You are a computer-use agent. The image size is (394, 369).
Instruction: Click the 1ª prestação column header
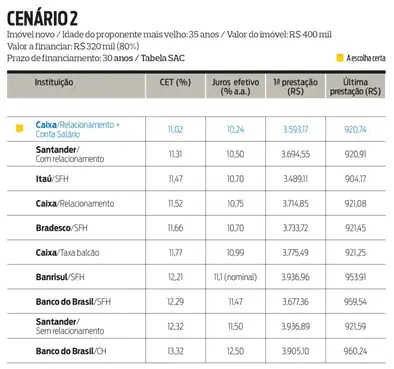295,86
